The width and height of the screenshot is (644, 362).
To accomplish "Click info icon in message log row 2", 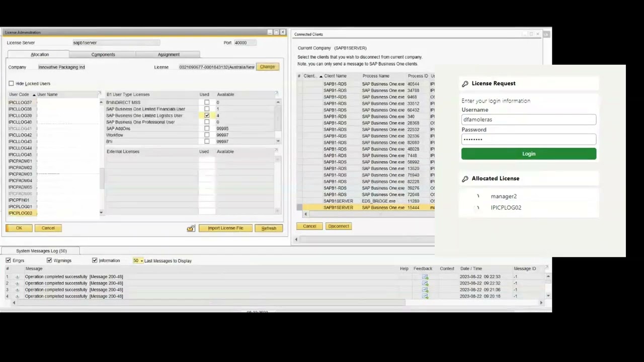I will coord(17,283).
